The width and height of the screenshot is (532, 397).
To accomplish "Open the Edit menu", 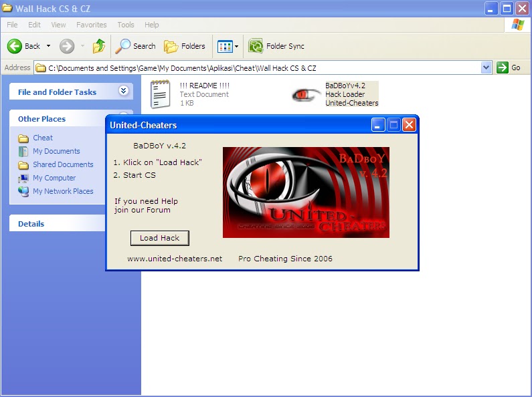I will pyautogui.click(x=34, y=25).
